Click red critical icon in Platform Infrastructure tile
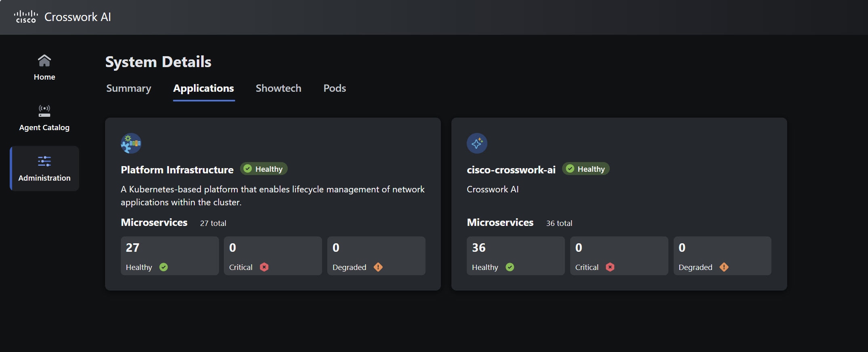The image size is (868, 352). (x=264, y=267)
